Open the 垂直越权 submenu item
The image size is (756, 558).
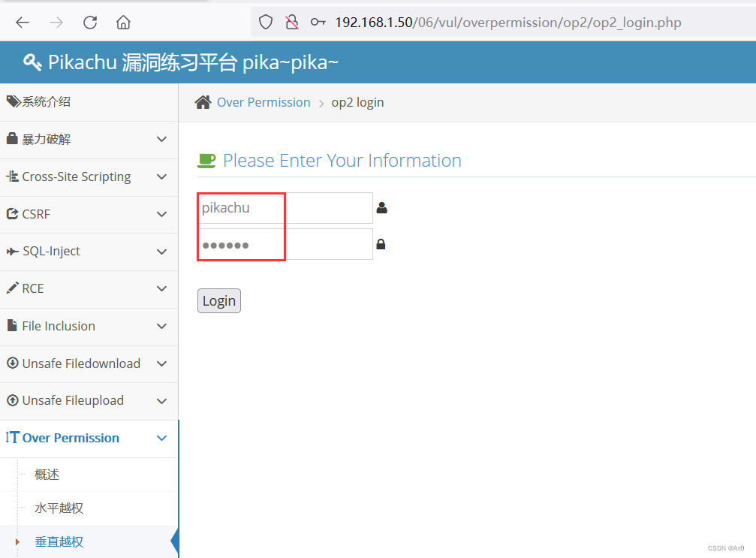(x=59, y=541)
